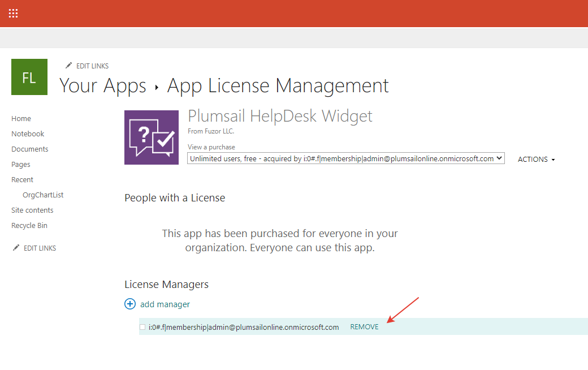
Task: Click the add manager link
Action: tap(165, 304)
